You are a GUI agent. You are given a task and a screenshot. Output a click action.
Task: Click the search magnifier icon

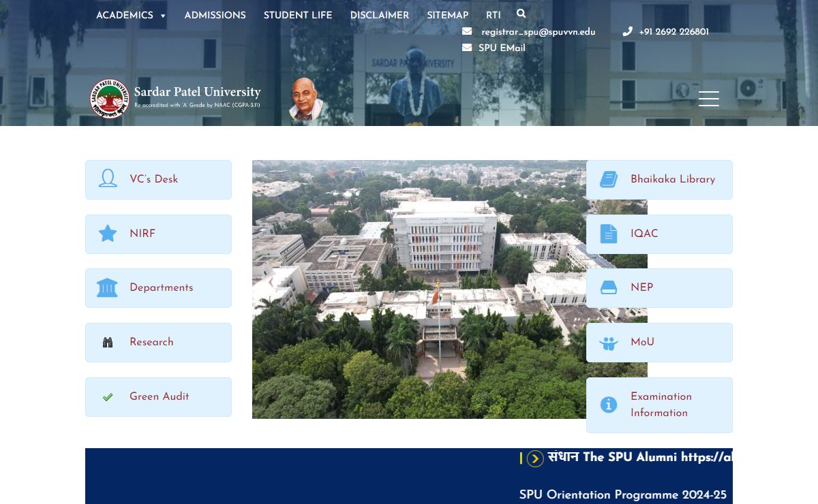click(x=521, y=14)
